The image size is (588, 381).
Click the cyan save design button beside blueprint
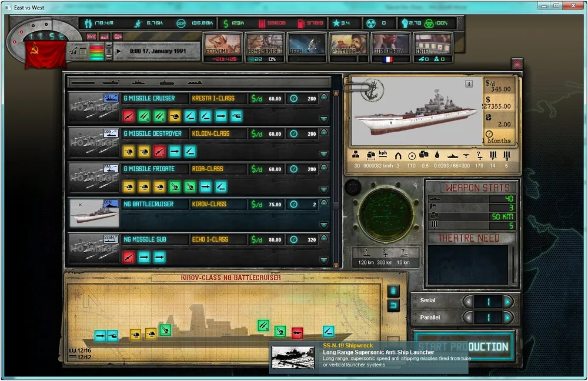click(393, 290)
